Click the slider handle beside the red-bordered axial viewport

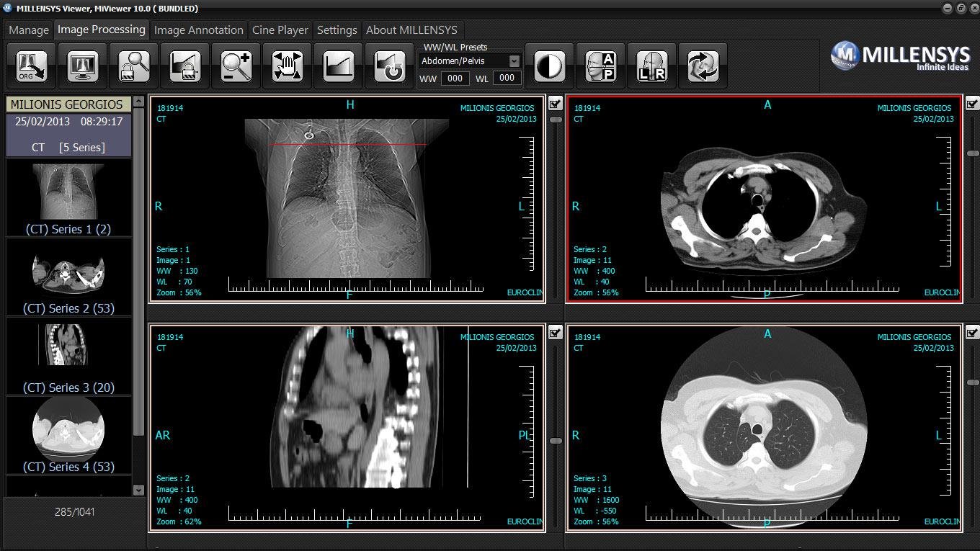[x=973, y=153]
